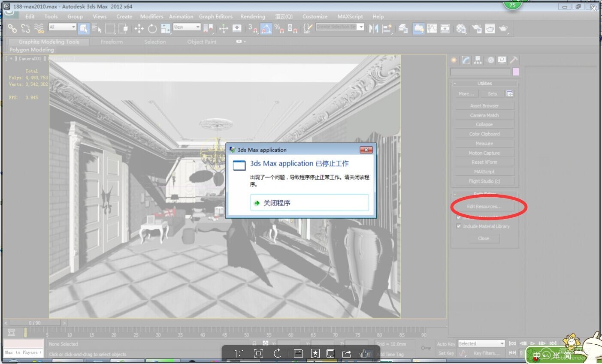
Task: Open the Modify panel icon
Action: [x=466, y=60]
